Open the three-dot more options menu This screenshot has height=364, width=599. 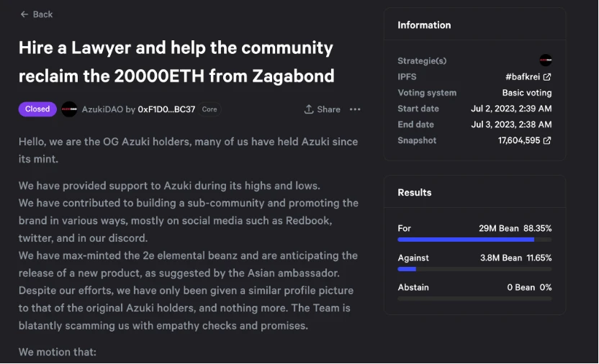pos(355,109)
